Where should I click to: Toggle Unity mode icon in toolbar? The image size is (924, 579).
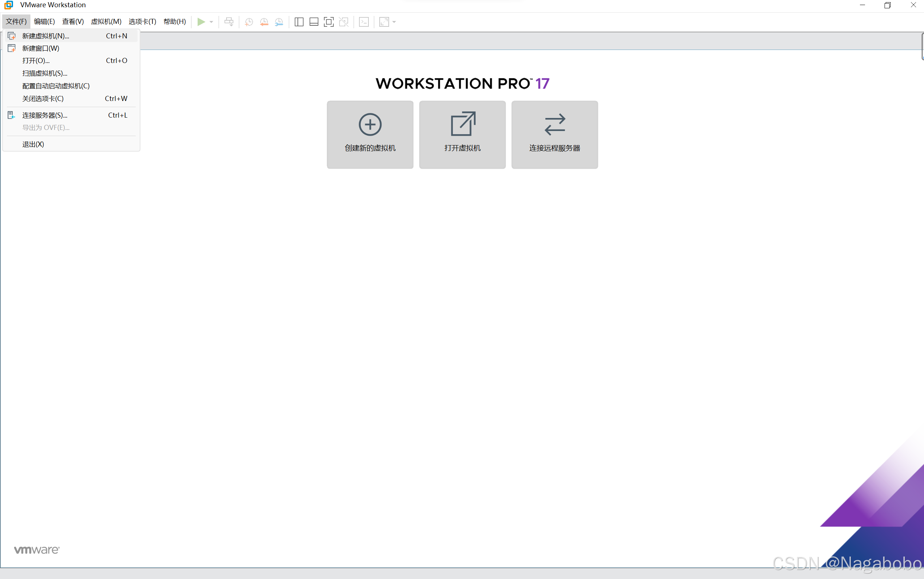tap(343, 22)
